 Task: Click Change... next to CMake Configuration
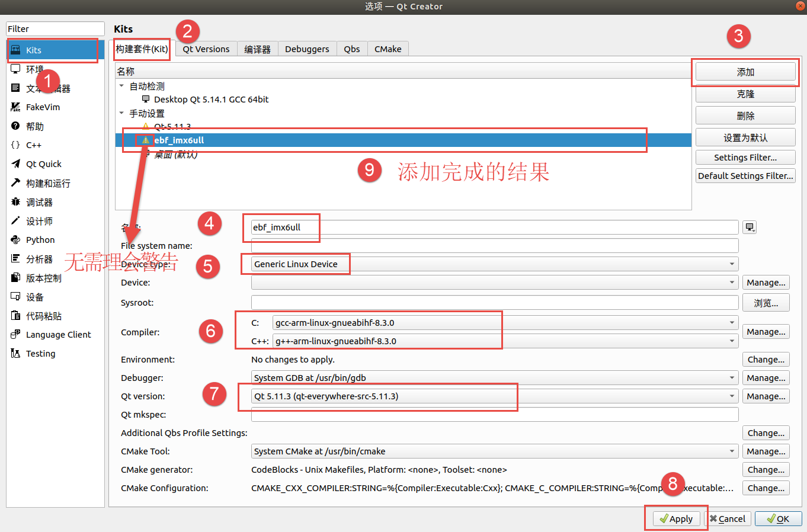(x=766, y=488)
